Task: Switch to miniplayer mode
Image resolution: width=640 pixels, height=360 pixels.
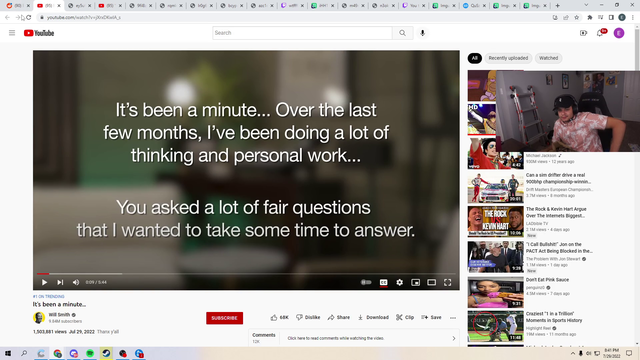Action: click(x=416, y=282)
